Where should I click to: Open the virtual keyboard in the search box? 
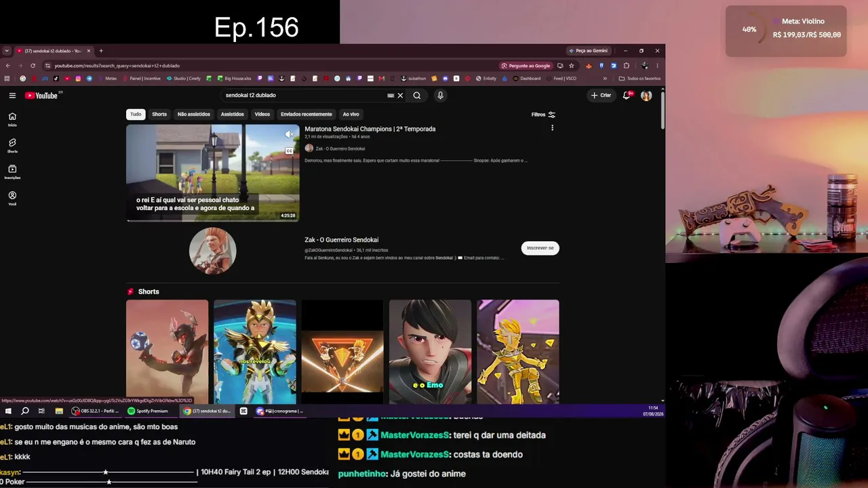coord(391,96)
